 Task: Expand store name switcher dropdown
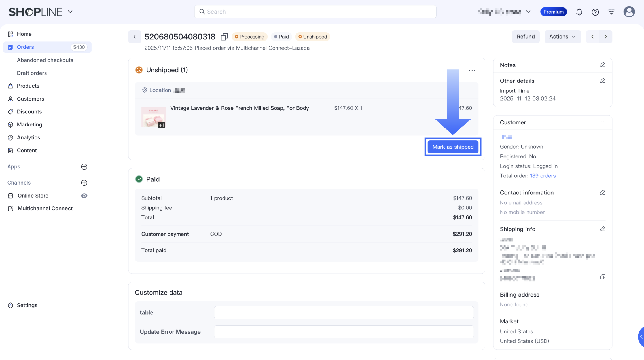pyautogui.click(x=528, y=12)
